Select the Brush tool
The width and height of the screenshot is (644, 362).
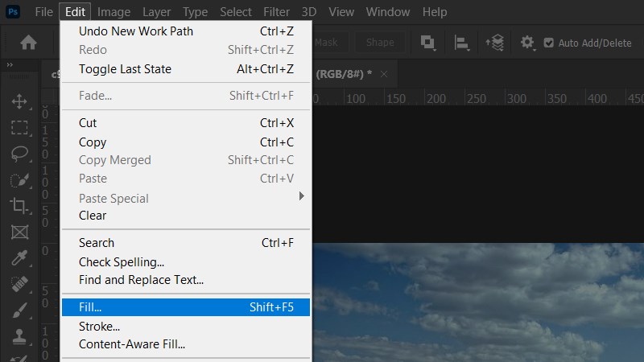pyautogui.click(x=19, y=311)
